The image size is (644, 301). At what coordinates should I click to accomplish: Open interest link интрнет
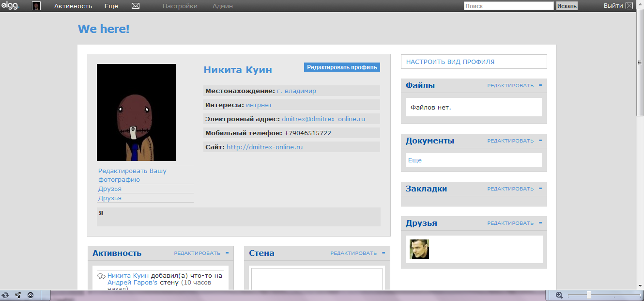pyautogui.click(x=259, y=105)
